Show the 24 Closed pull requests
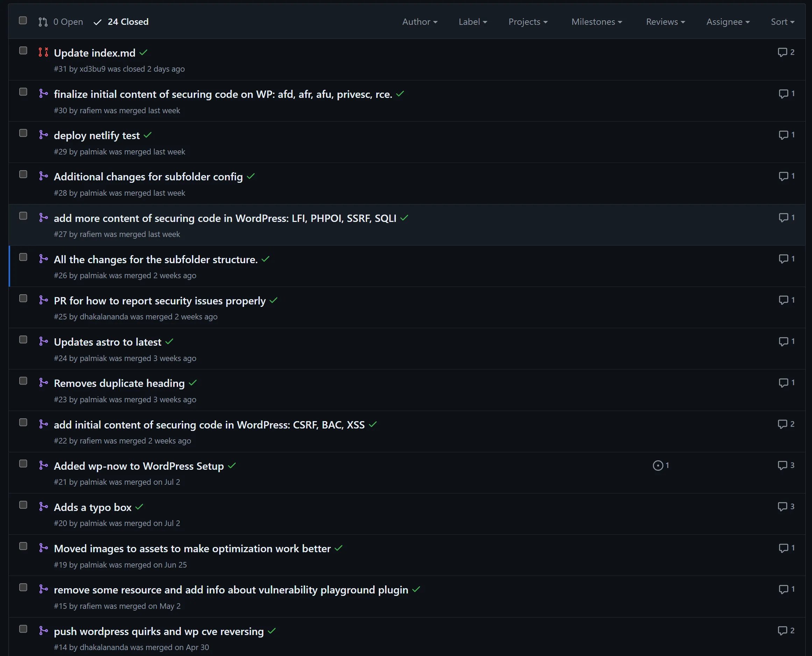Image resolution: width=812 pixels, height=656 pixels. point(121,22)
